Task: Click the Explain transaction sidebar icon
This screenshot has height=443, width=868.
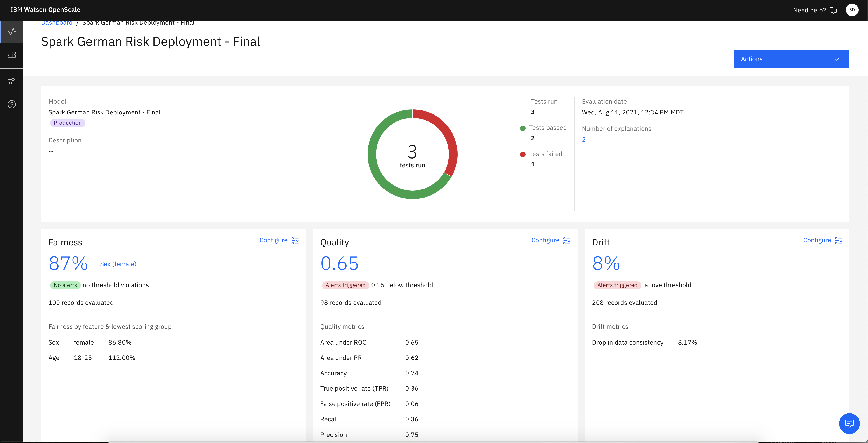Action: tap(12, 55)
